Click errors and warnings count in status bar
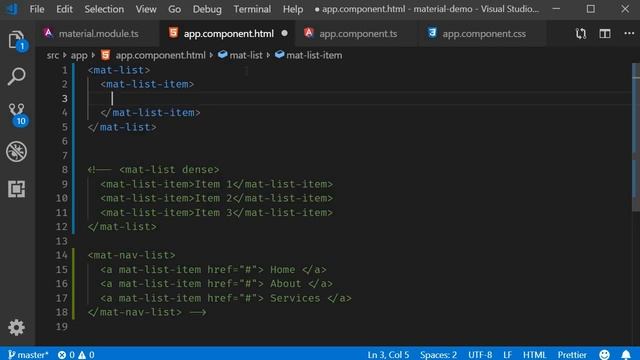The width and height of the screenshot is (640, 360). (76, 354)
